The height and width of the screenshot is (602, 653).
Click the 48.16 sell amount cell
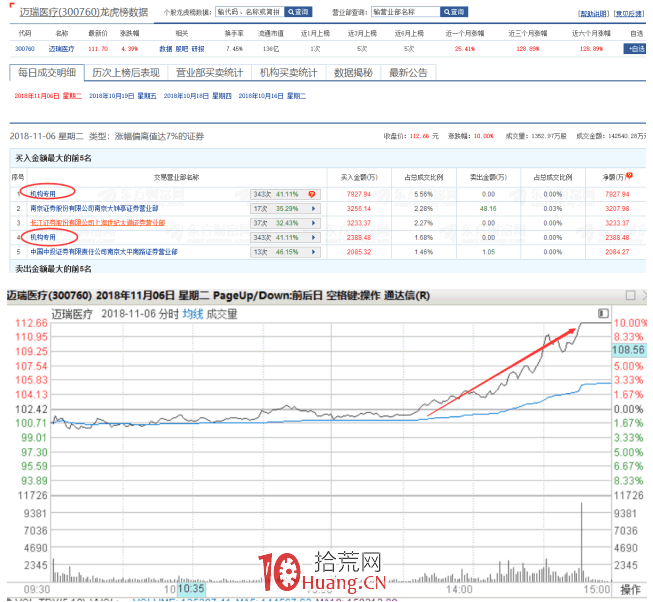[488, 209]
